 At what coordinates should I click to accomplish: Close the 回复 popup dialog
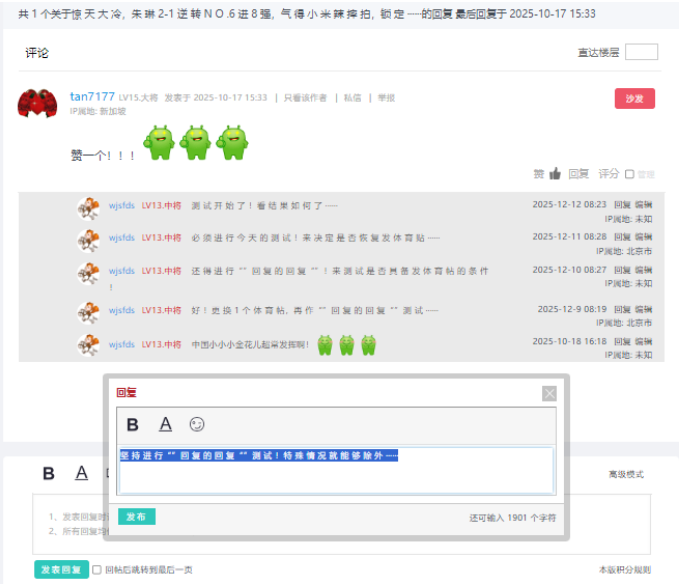(x=549, y=393)
